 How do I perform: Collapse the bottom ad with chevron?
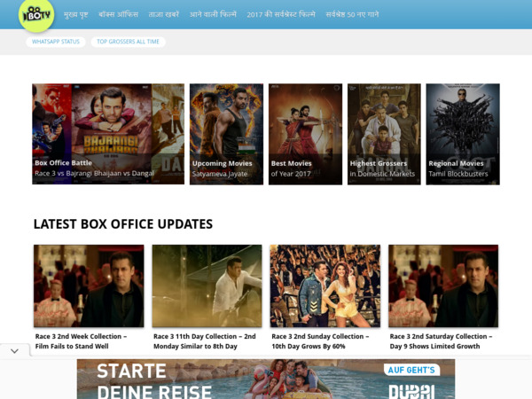pos(14,351)
